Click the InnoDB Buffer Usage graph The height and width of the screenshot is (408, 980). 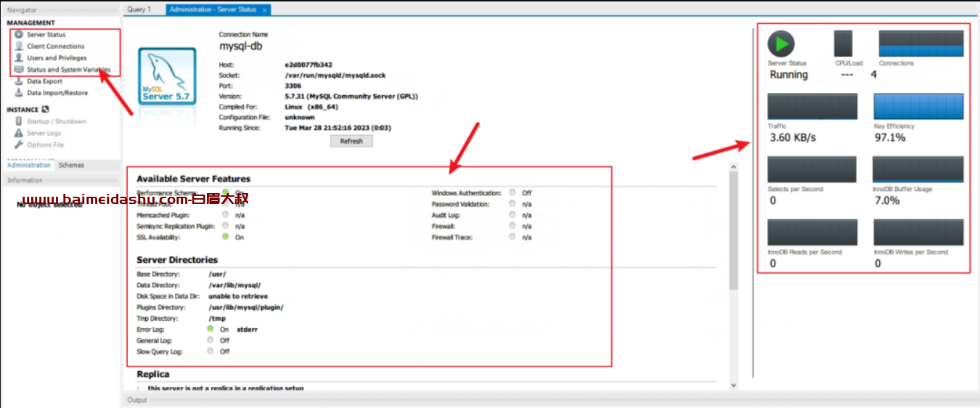click(x=918, y=169)
